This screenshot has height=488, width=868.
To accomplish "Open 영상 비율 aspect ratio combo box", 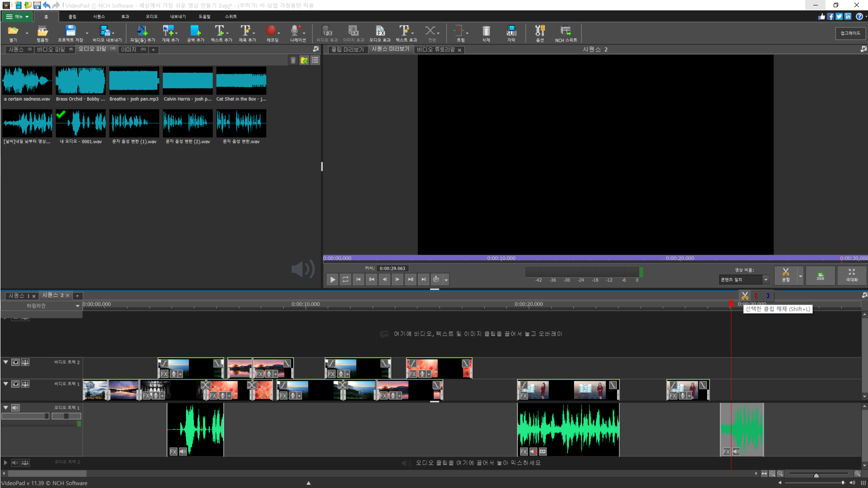I will coord(744,280).
